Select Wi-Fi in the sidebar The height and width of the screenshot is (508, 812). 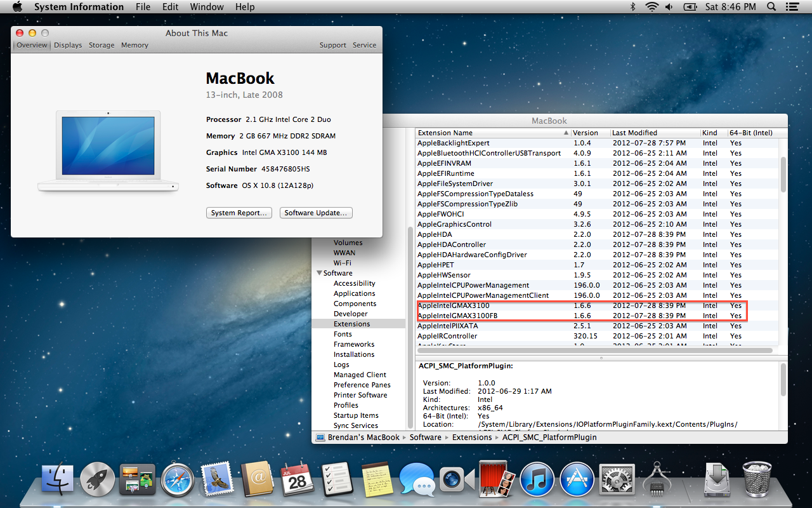click(x=342, y=263)
